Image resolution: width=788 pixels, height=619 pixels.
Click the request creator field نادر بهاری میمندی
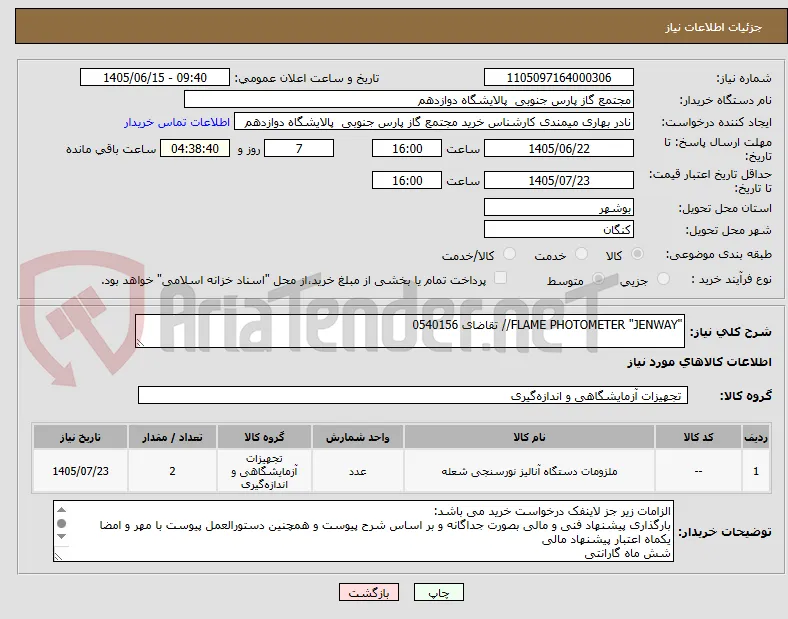click(434, 122)
